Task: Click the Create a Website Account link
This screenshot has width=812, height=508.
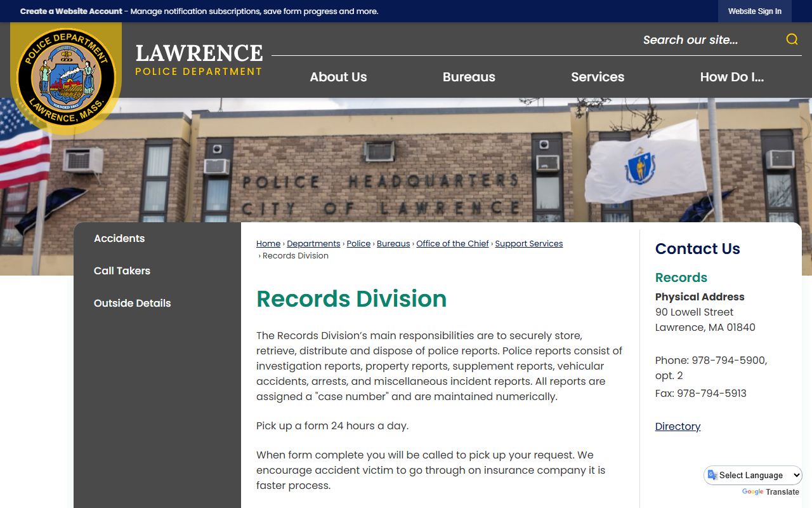Action: pos(71,11)
